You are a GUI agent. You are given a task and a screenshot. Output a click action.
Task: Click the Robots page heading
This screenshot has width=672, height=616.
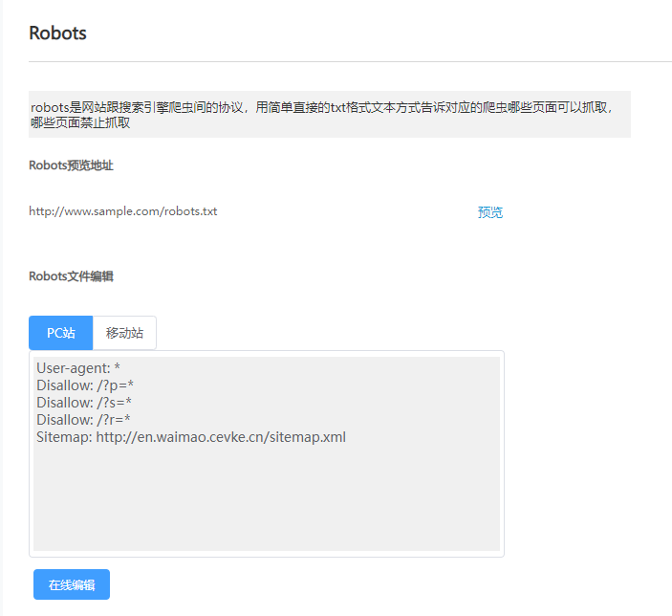pos(57,33)
